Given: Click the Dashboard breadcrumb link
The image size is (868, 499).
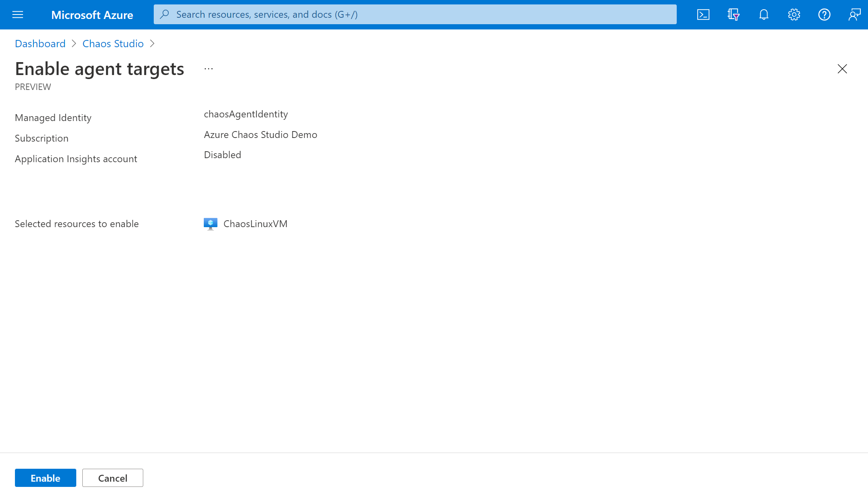Looking at the screenshot, I should click(40, 44).
